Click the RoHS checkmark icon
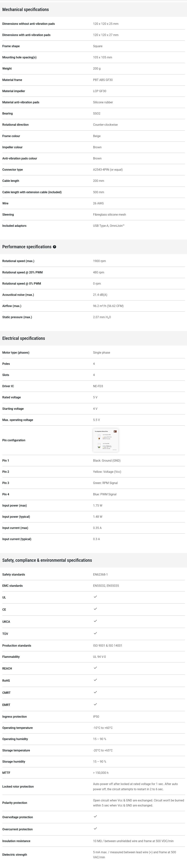The height and width of the screenshot is (868, 187). 95,680
